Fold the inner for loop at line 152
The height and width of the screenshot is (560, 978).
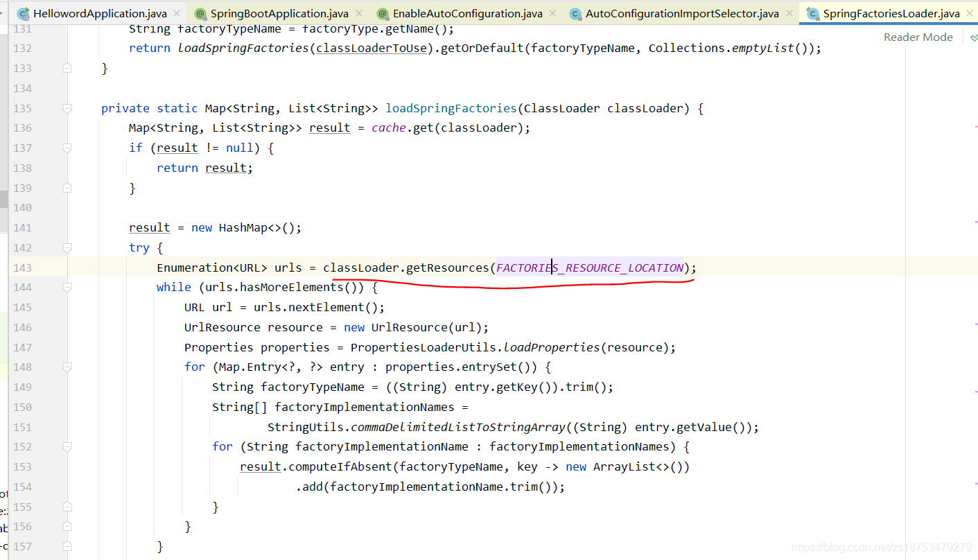click(x=67, y=446)
